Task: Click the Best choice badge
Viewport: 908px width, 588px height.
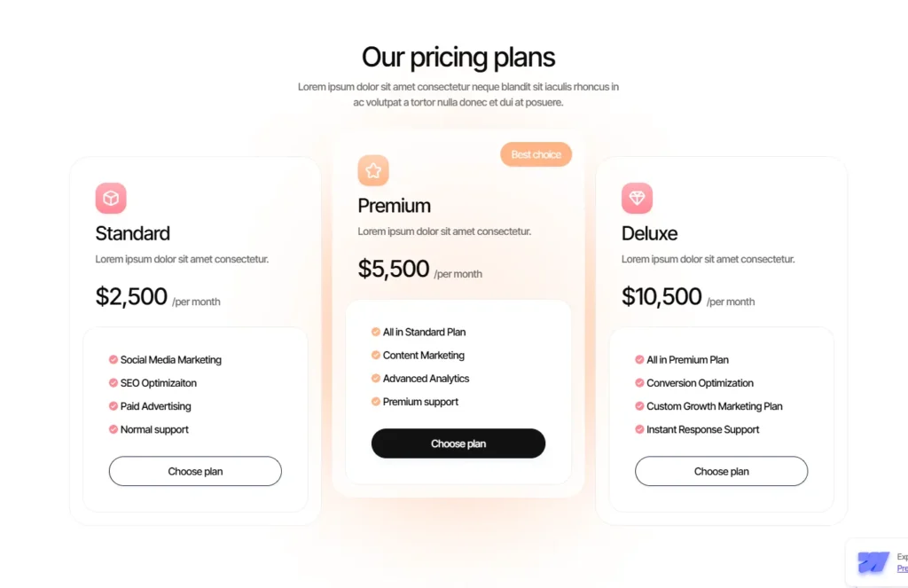Action: coord(536,154)
